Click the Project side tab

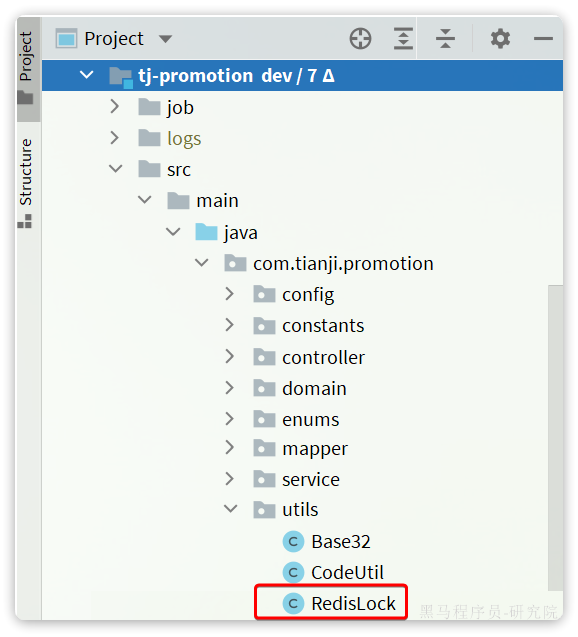(26, 67)
